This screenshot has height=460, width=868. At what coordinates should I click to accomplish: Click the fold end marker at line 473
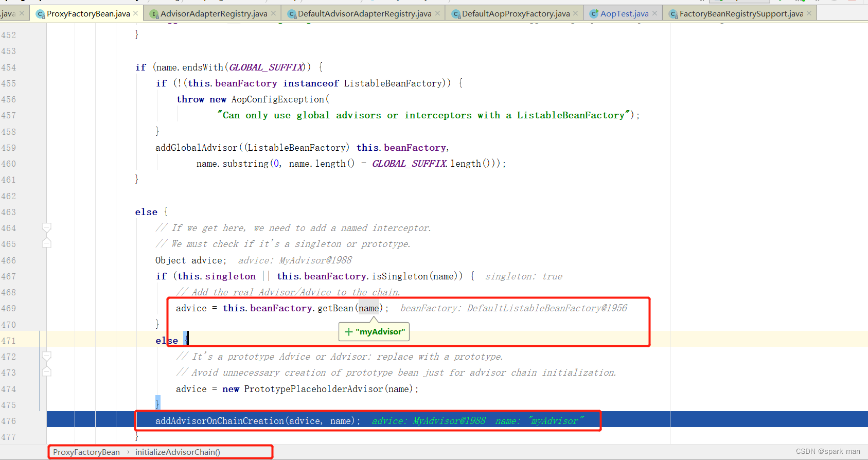pyautogui.click(x=47, y=371)
